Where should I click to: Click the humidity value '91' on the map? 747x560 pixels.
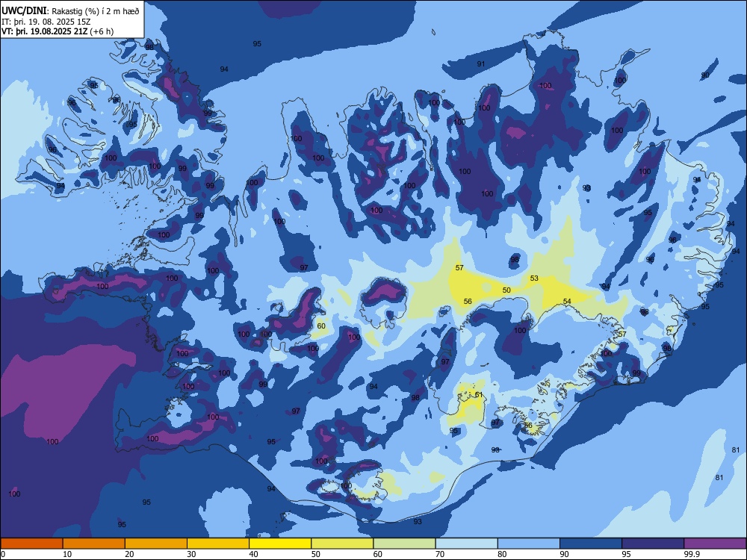[x=480, y=63]
